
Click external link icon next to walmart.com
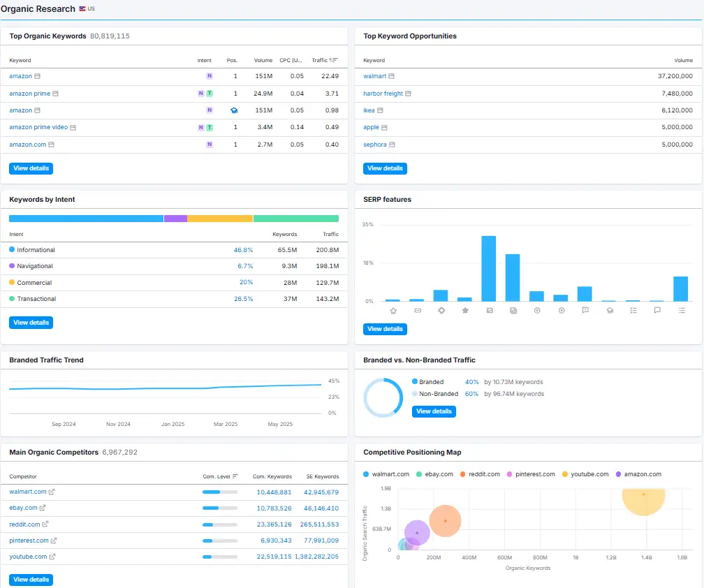(52, 492)
